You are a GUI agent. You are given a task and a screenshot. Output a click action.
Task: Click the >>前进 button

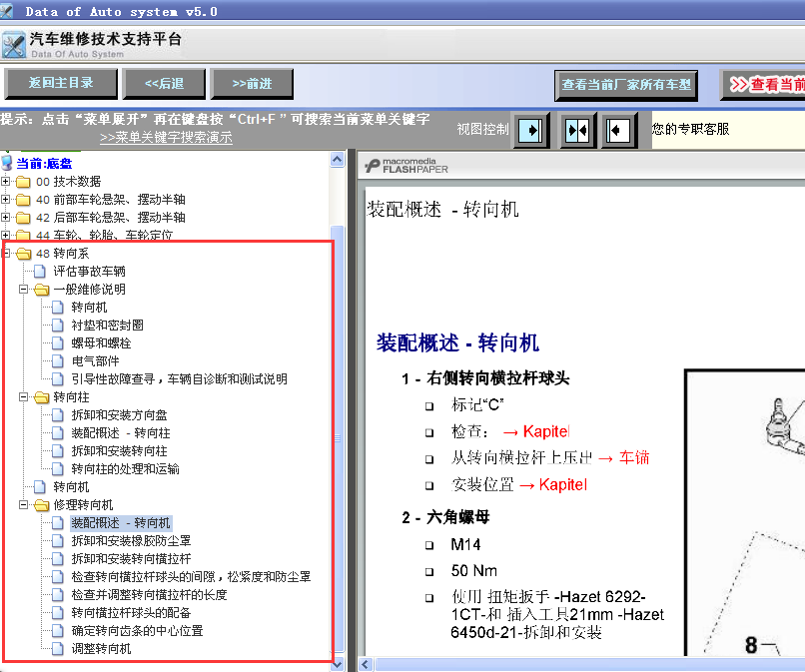point(252,83)
